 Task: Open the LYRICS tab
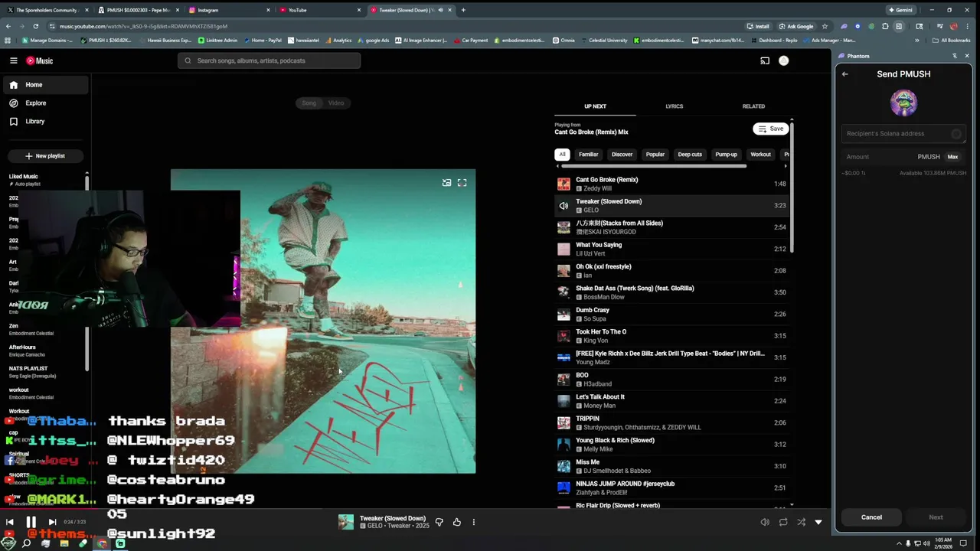[x=674, y=106]
